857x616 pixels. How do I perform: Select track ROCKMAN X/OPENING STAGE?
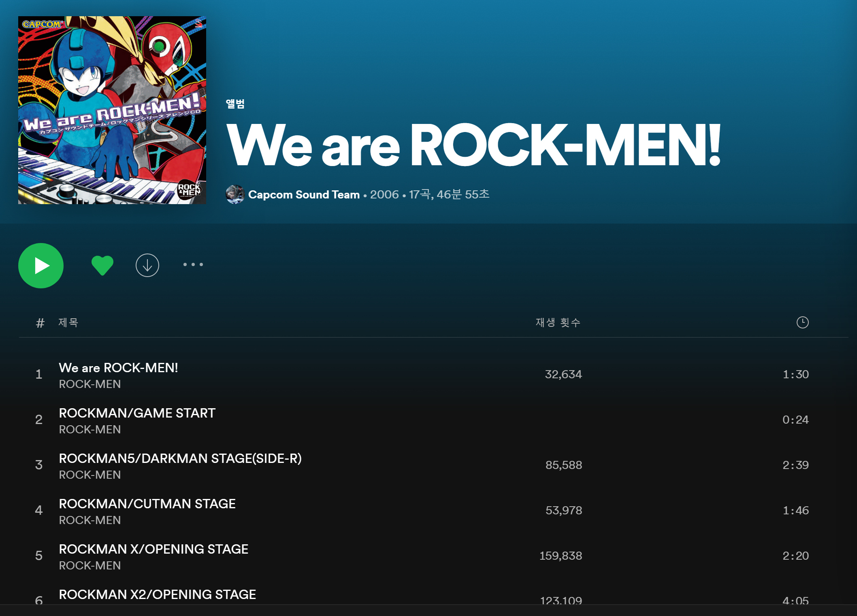pyautogui.click(x=153, y=549)
